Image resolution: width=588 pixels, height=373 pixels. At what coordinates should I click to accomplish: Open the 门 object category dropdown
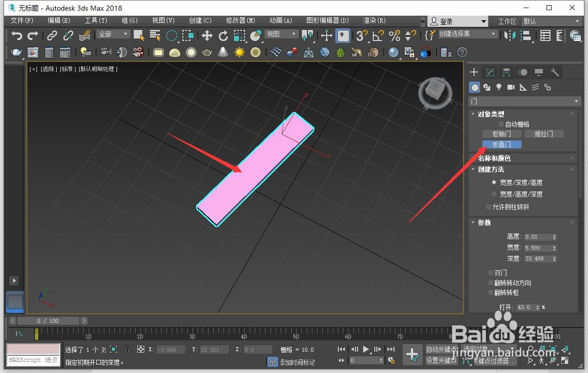[524, 101]
